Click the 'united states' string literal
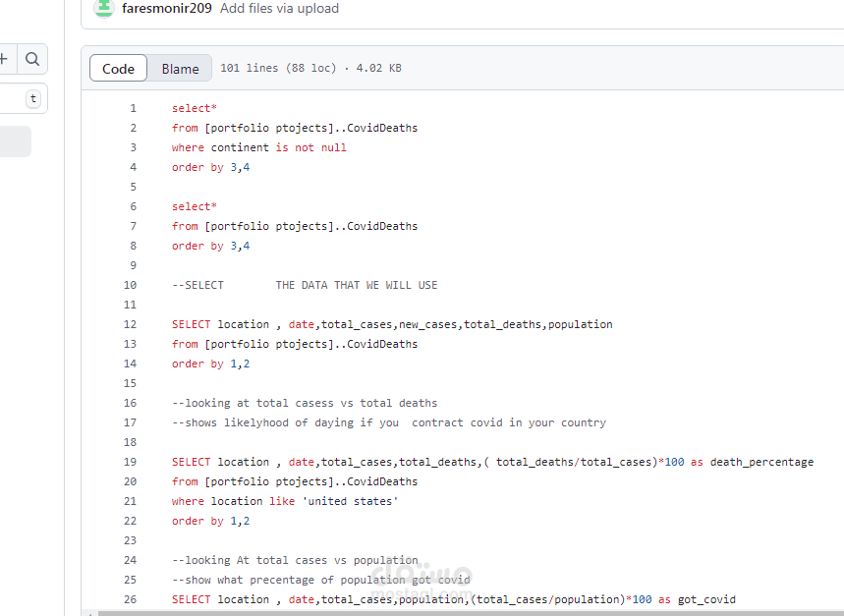 click(x=350, y=501)
